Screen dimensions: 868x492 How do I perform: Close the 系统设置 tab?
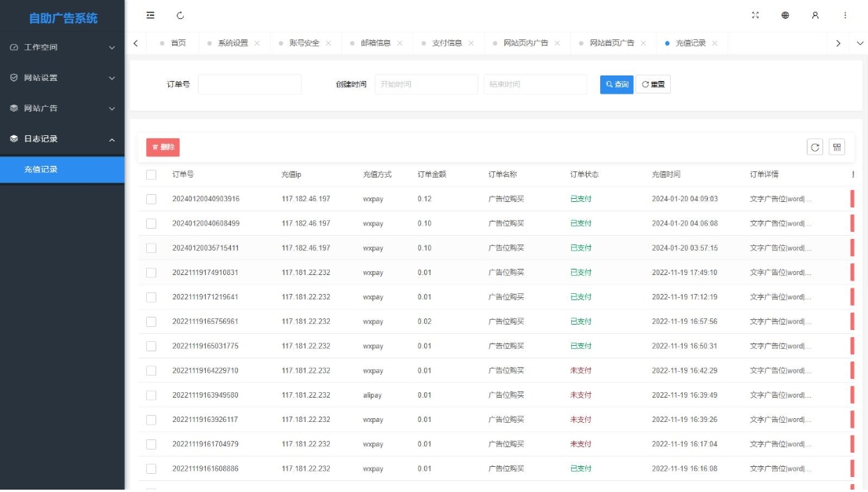257,43
